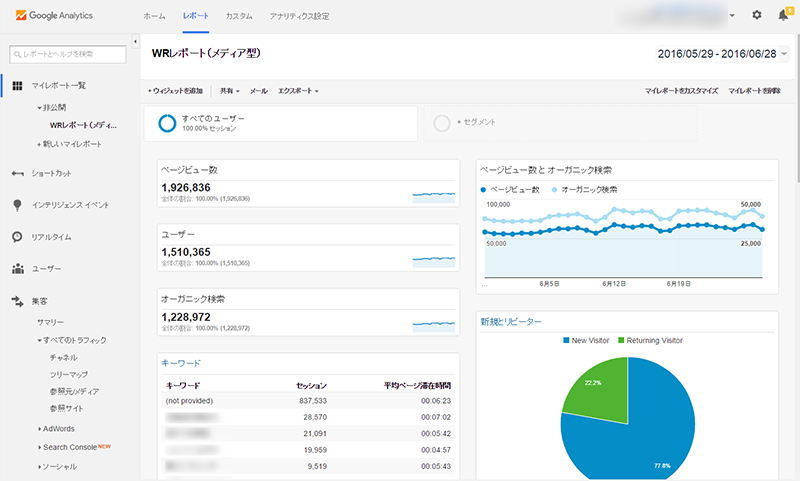Select WRレポート(メディ... in the sidebar tree
The height and width of the screenshot is (481, 800).
(x=83, y=125)
